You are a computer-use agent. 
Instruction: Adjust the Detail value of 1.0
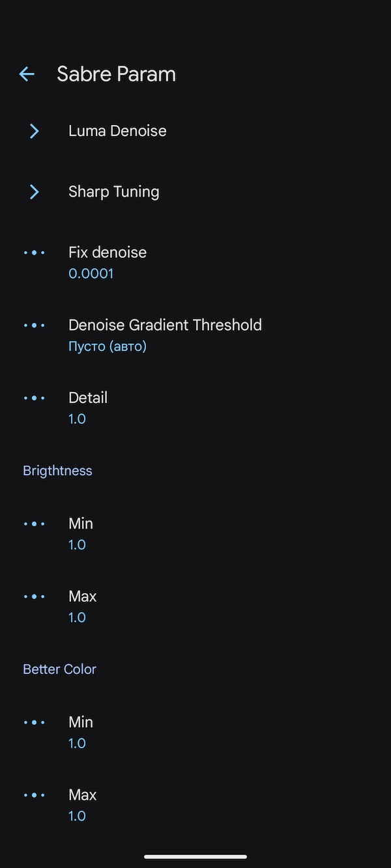click(x=77, y=419)
